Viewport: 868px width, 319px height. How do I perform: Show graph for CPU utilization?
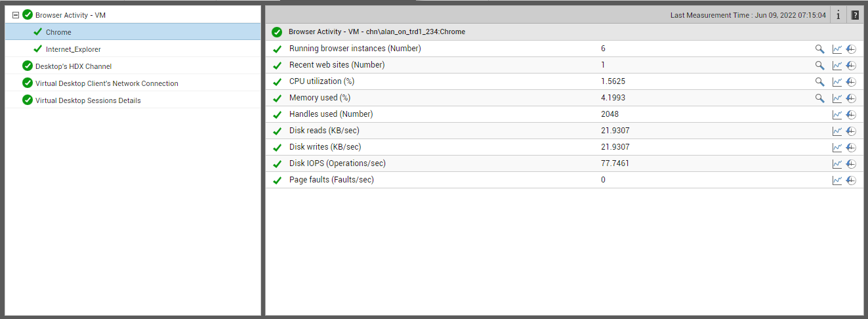(x=837, y=81)
